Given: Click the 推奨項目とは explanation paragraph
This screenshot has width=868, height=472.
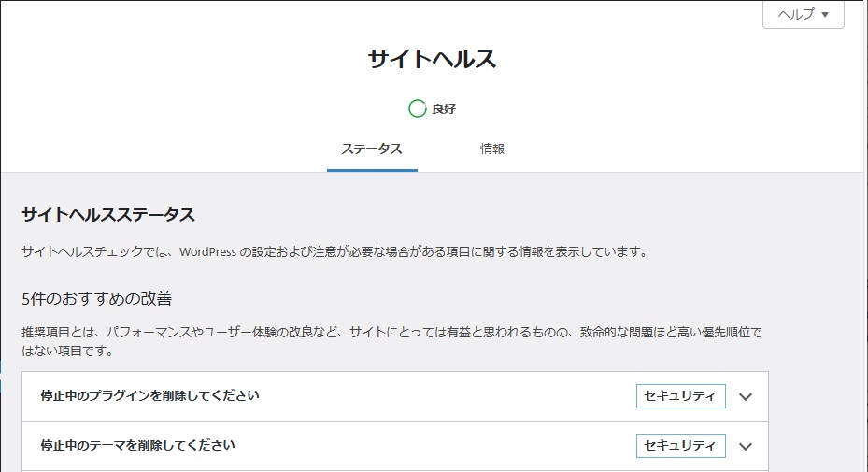Looking at the screenshot, I should pyautogui.click(x=391, y=341).
